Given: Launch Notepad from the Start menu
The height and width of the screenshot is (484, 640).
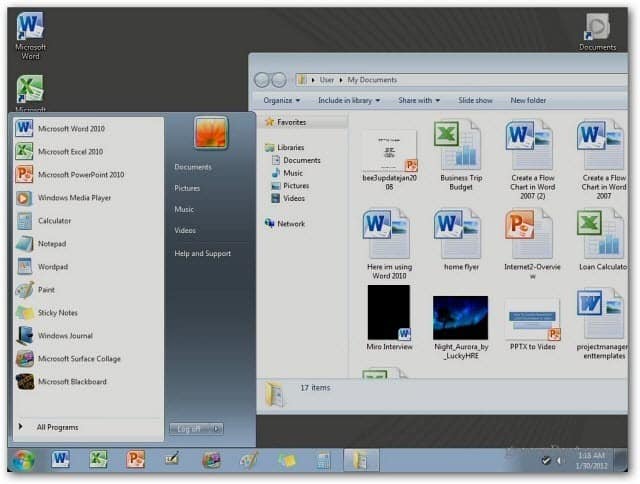Looking at the screenshot, I should [x=88, y=244].
